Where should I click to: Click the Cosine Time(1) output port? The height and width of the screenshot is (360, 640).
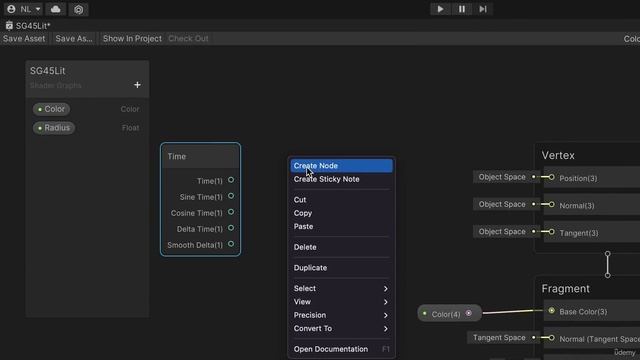[x=231, y=212]
